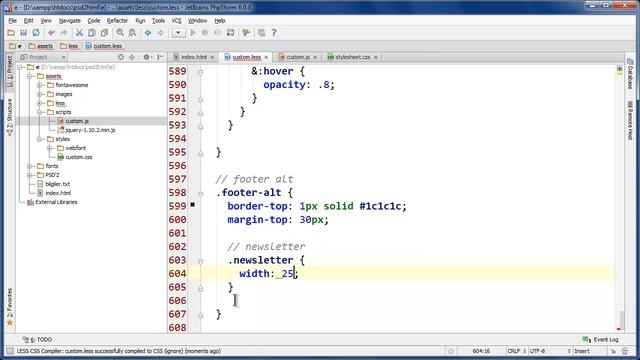Switch to the index.html editor tab
The image size is (640, 360).
[x=194, y=57]
